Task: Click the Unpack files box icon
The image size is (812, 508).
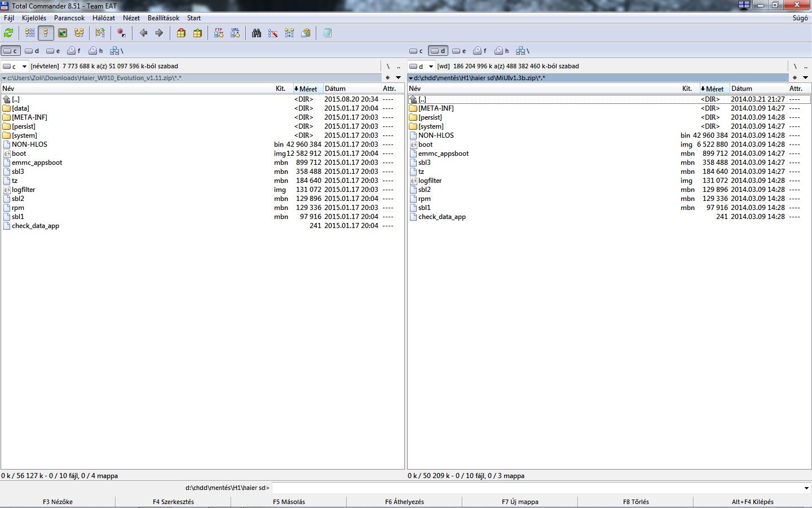Action: (197, 33)
